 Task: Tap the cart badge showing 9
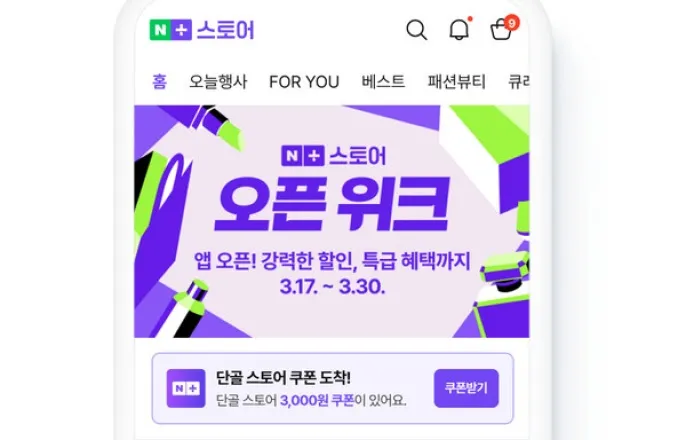pos(511,23)
